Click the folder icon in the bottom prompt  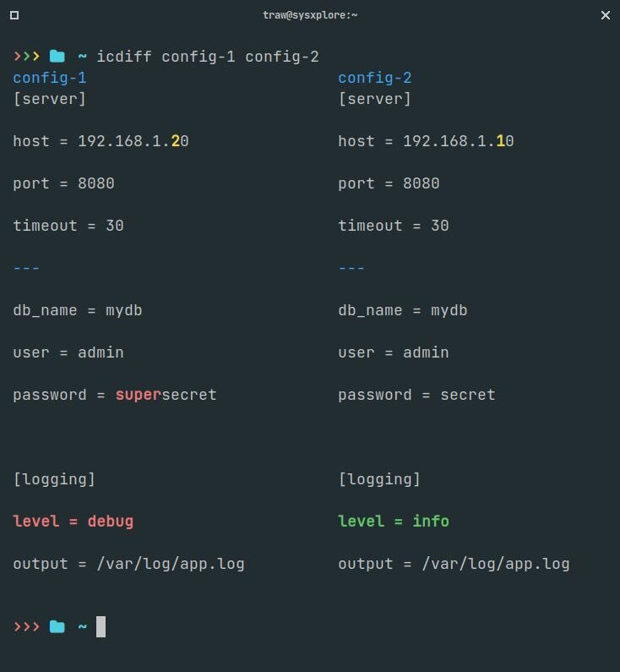57,627
